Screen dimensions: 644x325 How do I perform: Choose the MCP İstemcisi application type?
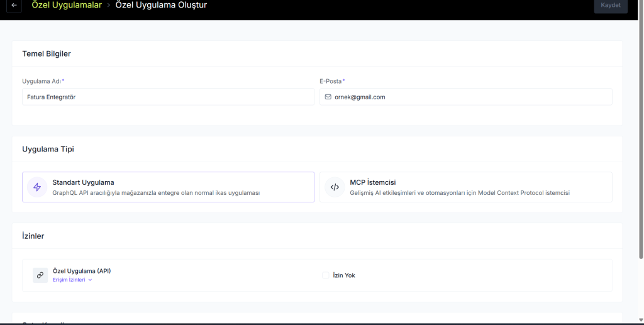coord(466,187)
